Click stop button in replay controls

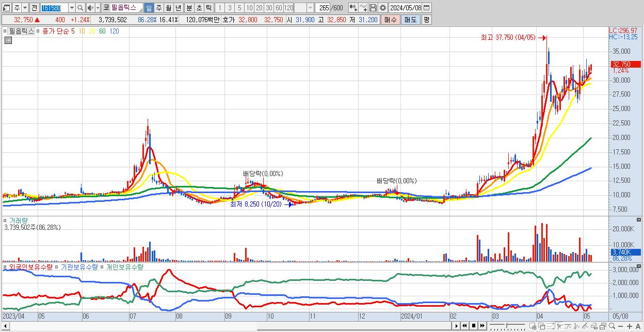click(x=474, y=326)
